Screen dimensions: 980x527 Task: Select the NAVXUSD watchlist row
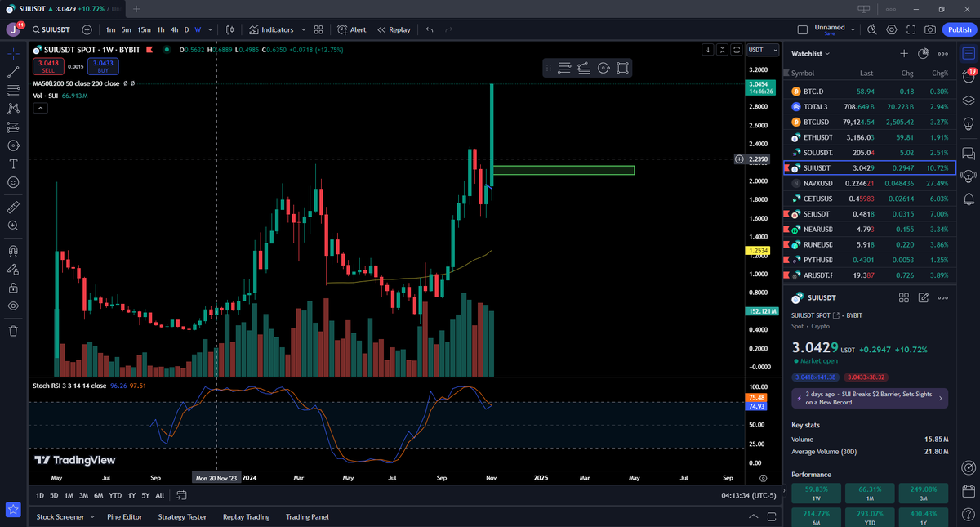[x=868, y=183]
